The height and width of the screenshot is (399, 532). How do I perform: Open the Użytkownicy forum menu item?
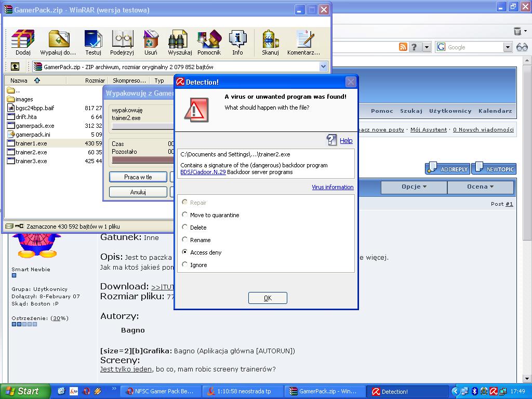coord(450,111)
